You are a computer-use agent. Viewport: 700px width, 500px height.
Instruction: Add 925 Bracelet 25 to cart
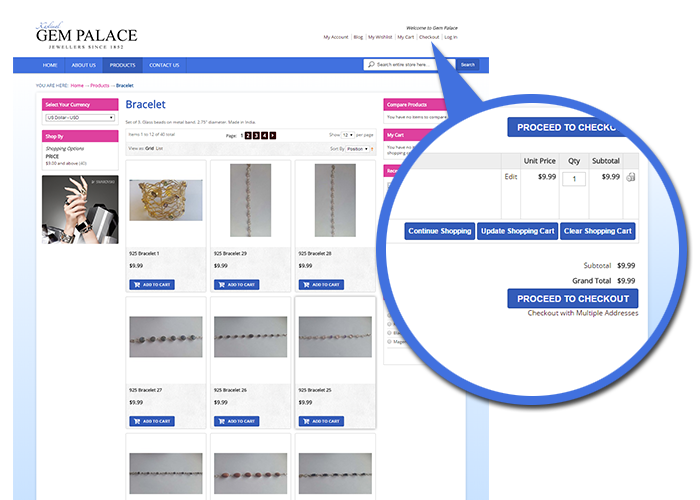point(321,421)
